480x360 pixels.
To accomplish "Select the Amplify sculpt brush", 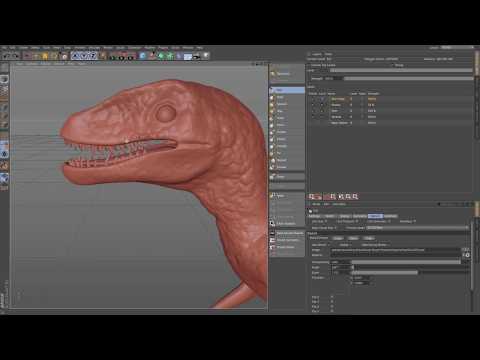I will 287,146.
